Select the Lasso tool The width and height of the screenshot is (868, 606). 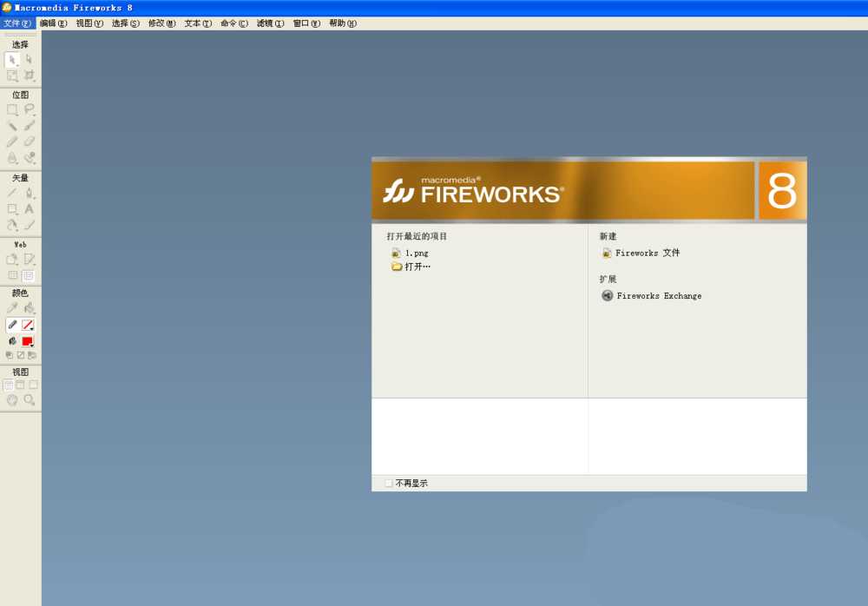[29, 109]
